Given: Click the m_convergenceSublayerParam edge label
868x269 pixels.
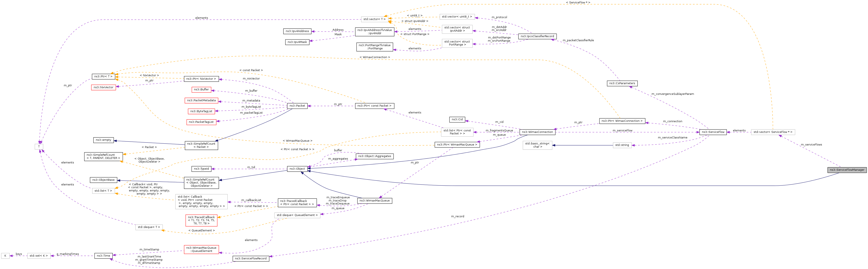Looking at the screenshot, I should (673, 94).
